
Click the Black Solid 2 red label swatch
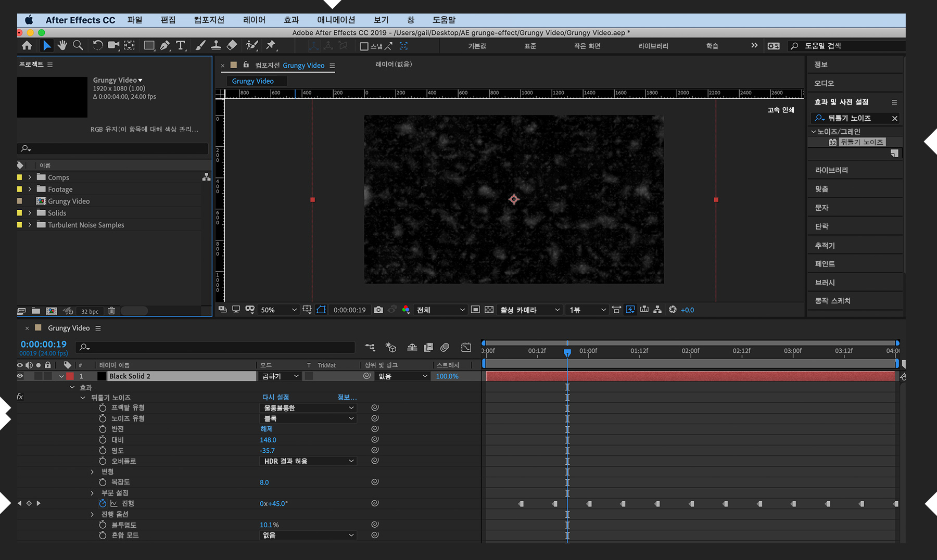(70, 376)
